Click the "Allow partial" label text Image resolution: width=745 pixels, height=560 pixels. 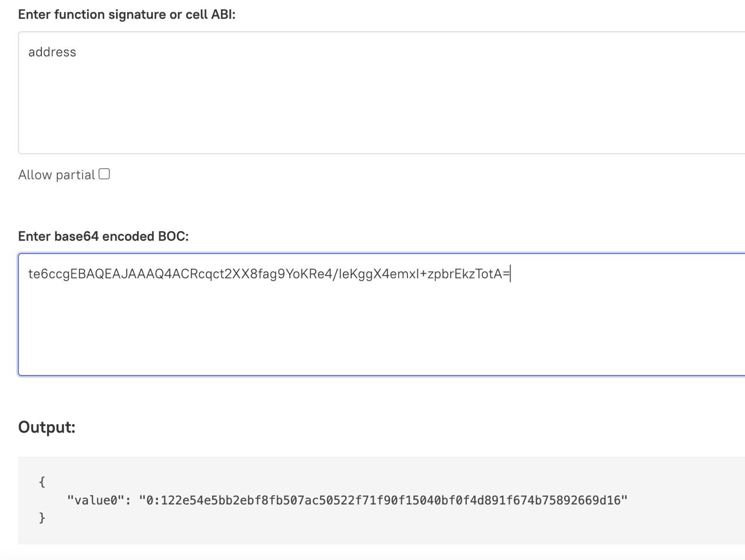[56, 175]
